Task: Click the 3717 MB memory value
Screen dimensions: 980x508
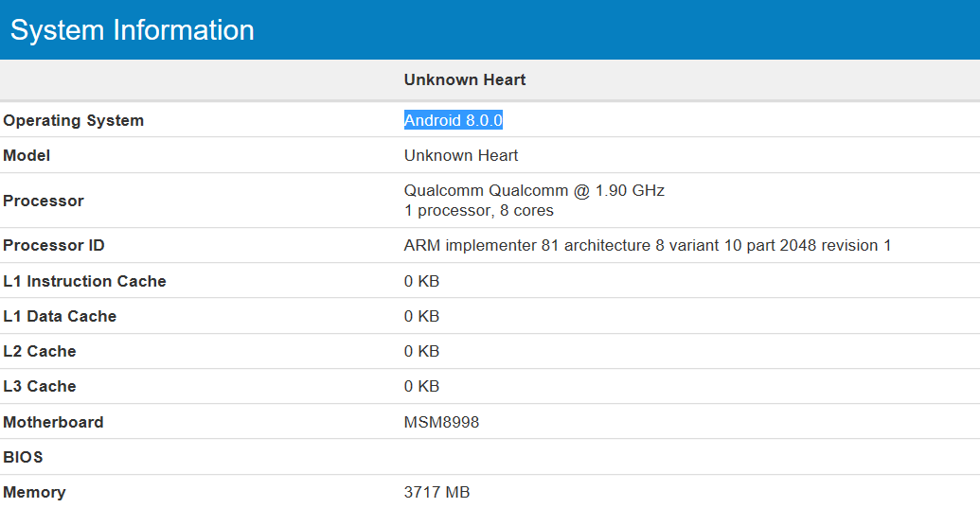Action: (437, 492)
